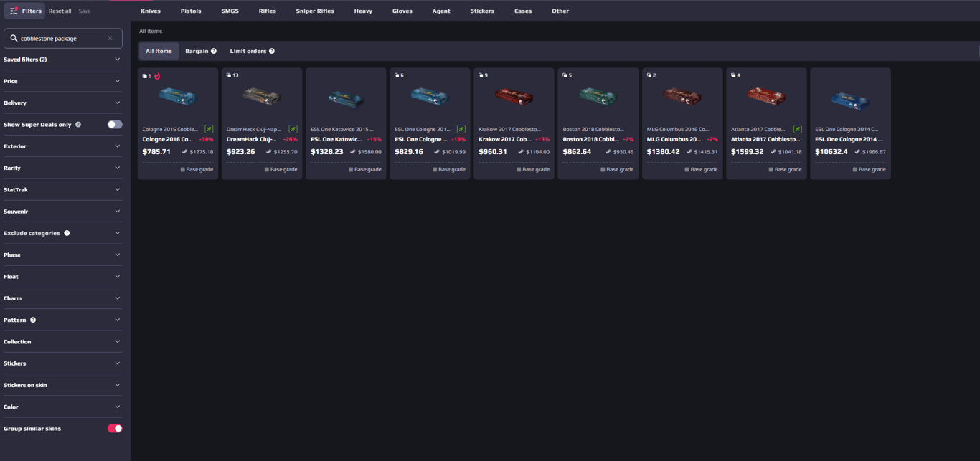Click the Steam price icon next to $1580.00

[353, 152]
